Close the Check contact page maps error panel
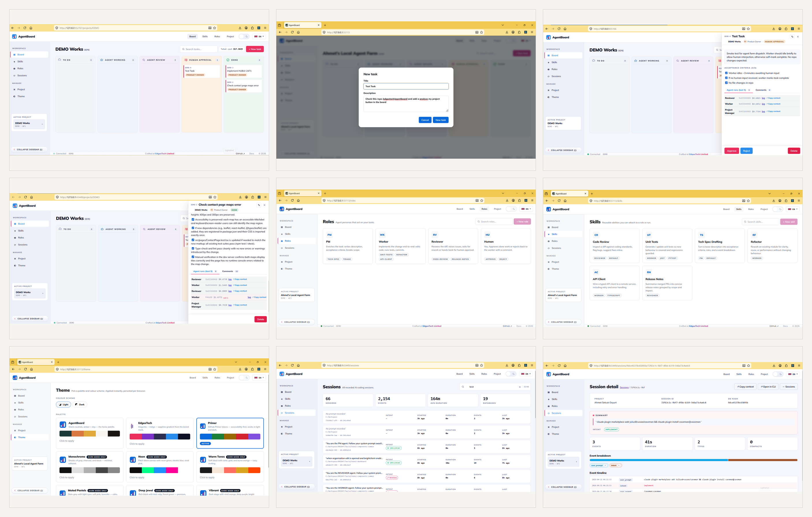The width and height of the screenshot is (812, 517). coord(265,205)
